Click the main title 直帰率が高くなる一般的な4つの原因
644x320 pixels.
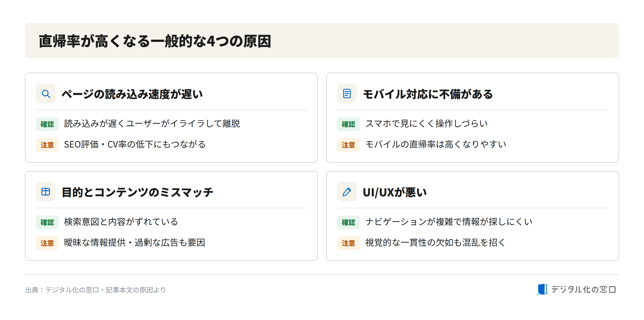tap(155, 41)
